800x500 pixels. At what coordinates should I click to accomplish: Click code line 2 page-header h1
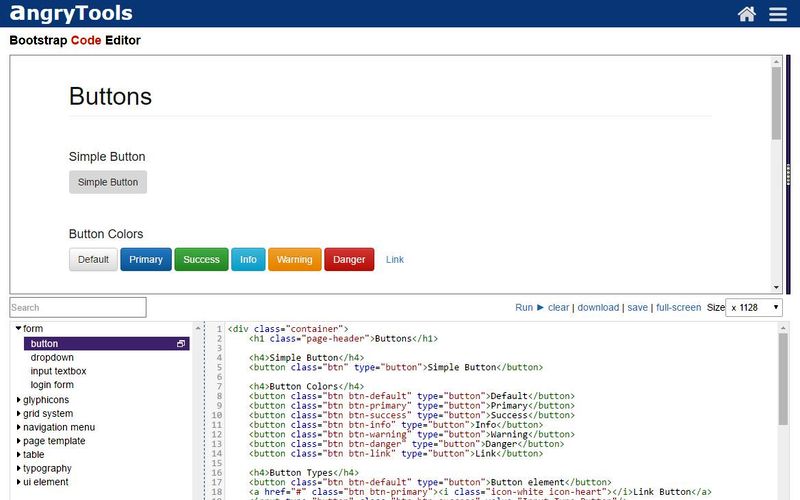click(343, 339)
